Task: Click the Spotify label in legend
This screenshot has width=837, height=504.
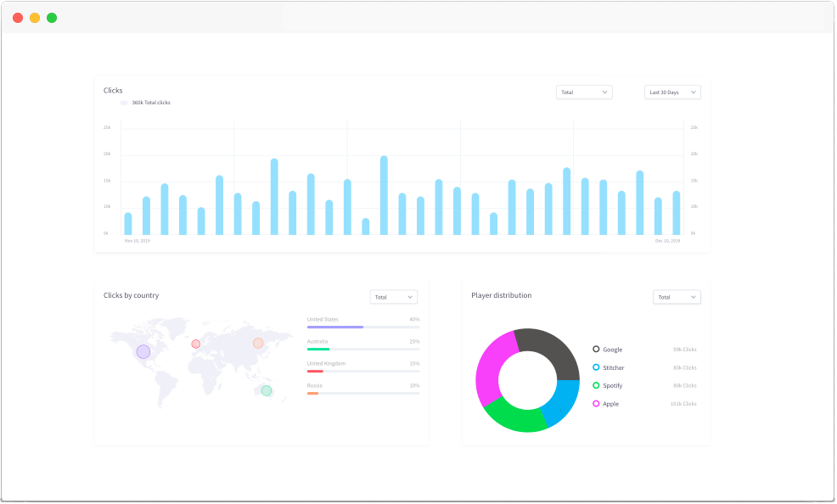Action: pos(612,385)
